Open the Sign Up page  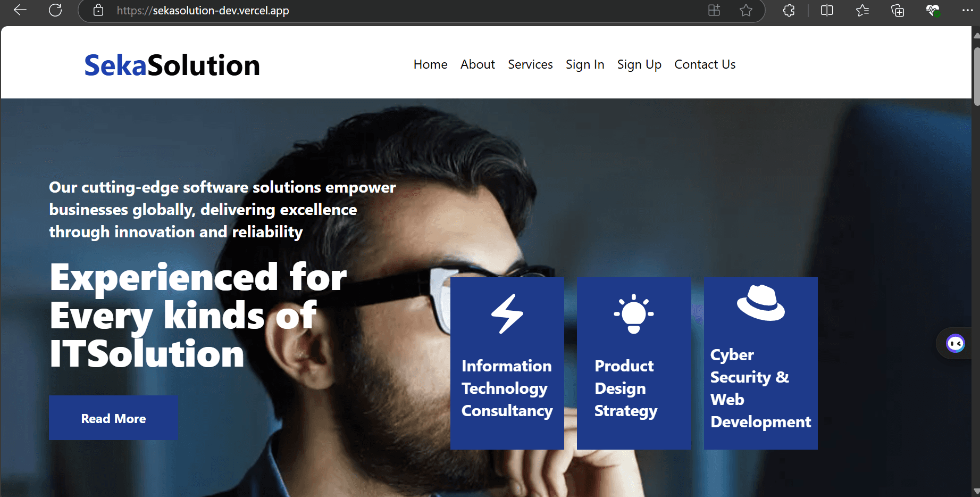639,64
